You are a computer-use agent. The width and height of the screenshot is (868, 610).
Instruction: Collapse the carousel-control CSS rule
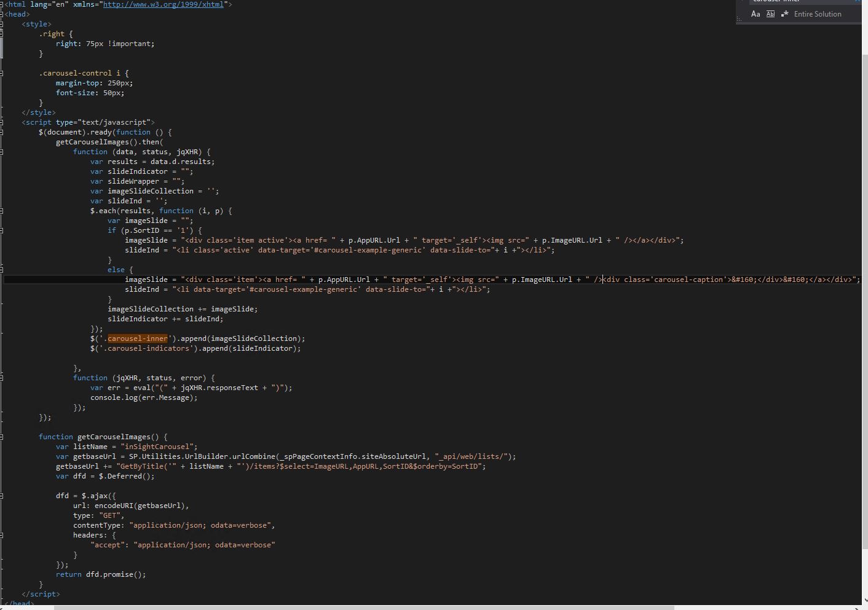tap(2, 72)
